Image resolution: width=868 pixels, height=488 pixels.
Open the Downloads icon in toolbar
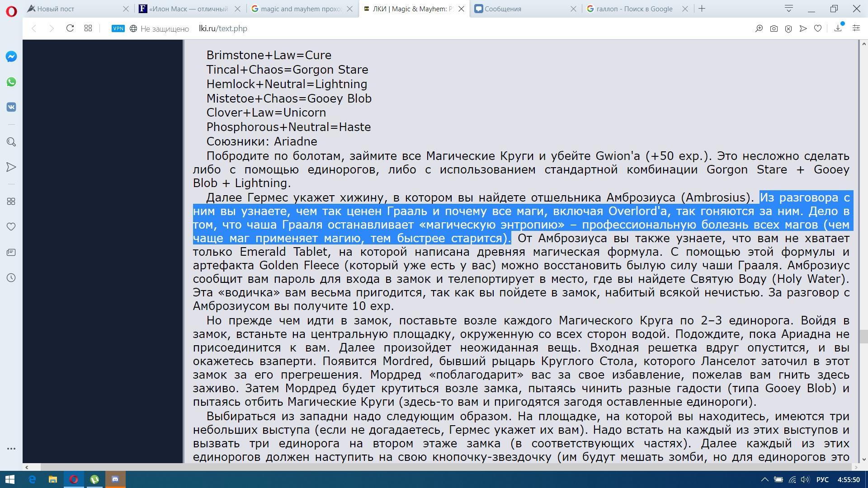pos(838,28)
